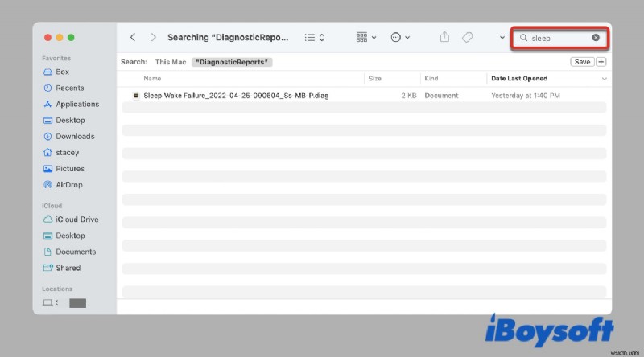Sort by Date Last Opened column header
This screenshot has height=357, width=644.
coord(519,78)
